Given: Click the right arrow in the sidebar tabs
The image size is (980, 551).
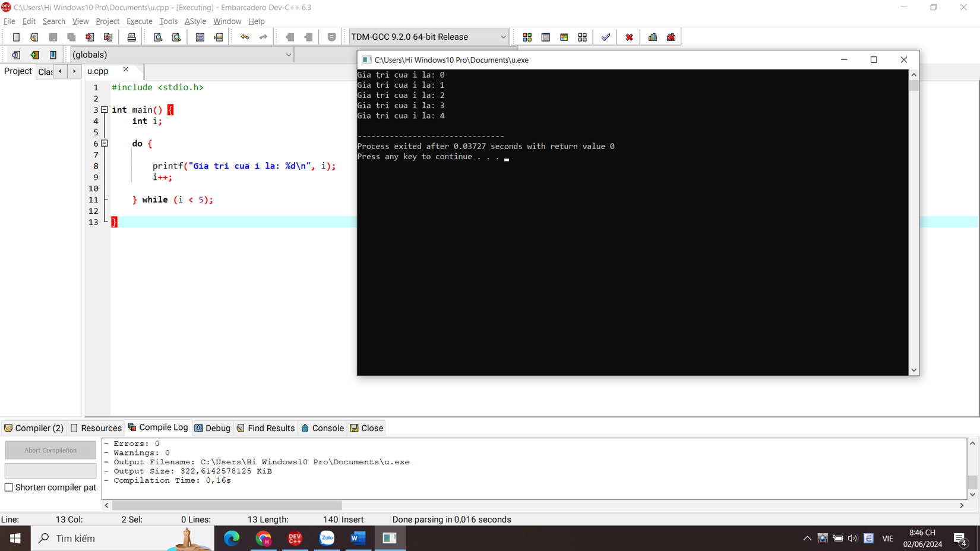Looking at the screenshot, I should point(74,71).
